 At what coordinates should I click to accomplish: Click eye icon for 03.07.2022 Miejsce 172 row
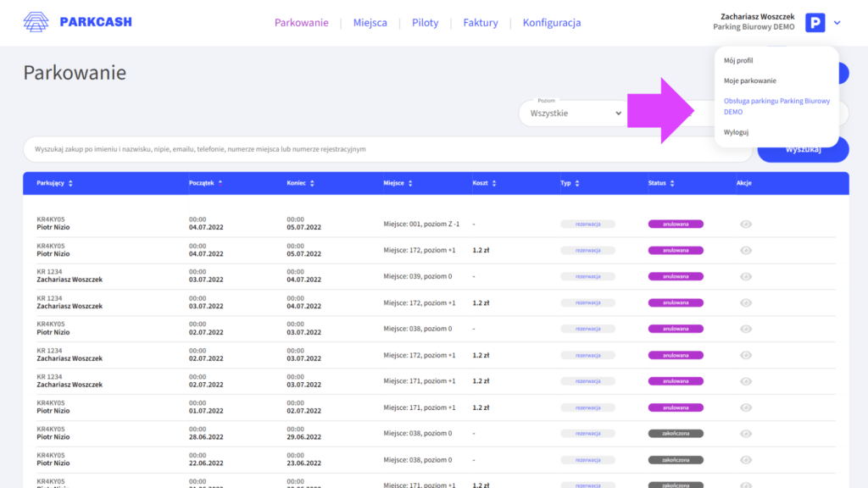(746, 302)
